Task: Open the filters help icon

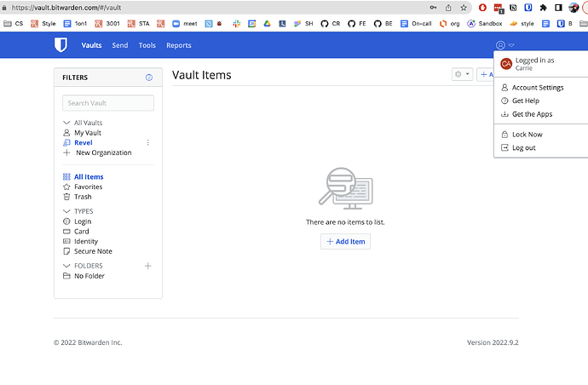Action: (x=149, y=78)
